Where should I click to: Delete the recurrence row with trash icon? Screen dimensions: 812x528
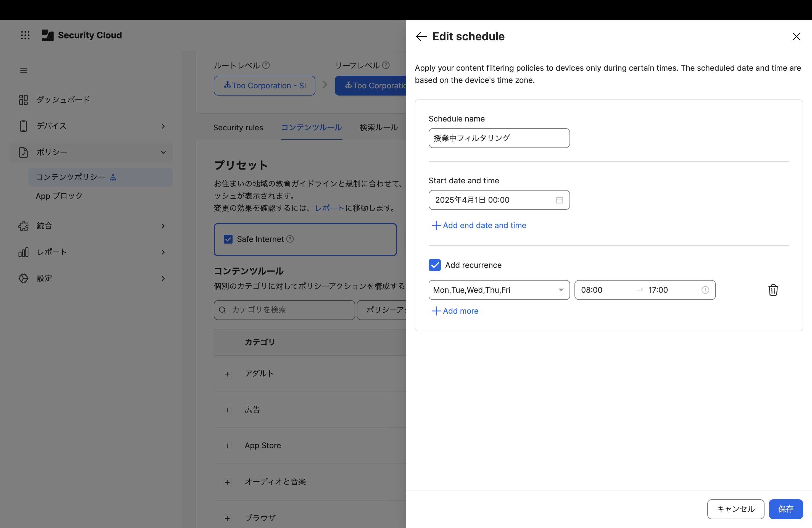(773, 290)
